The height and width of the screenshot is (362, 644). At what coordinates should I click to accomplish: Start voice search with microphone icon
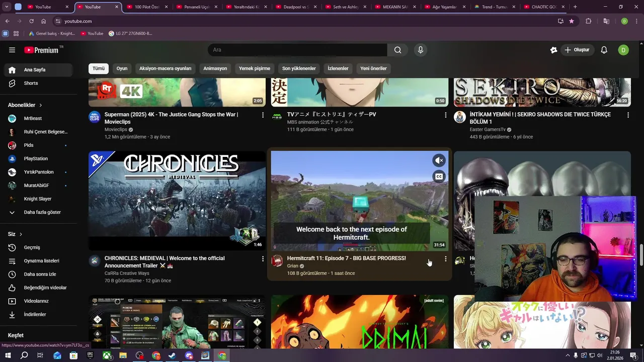[x=421, y=50]
